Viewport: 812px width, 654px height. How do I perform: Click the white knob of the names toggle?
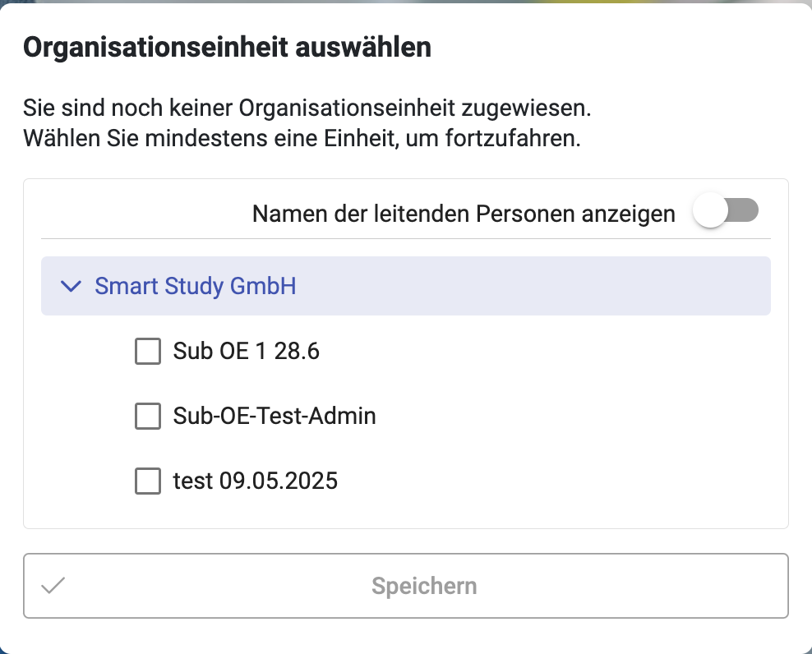[710, 212]
